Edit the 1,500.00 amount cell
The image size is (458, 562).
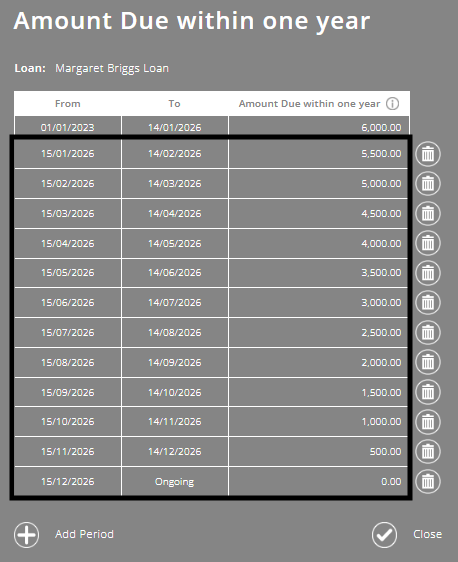tap(318, 392)
